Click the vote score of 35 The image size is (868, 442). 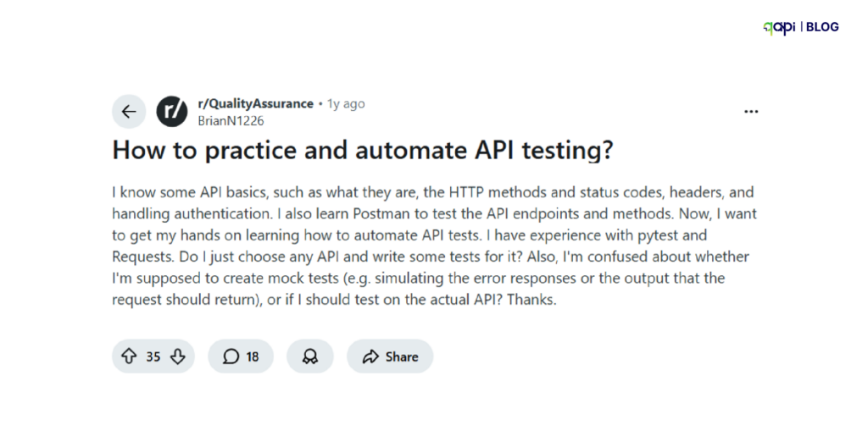(153, 356)
